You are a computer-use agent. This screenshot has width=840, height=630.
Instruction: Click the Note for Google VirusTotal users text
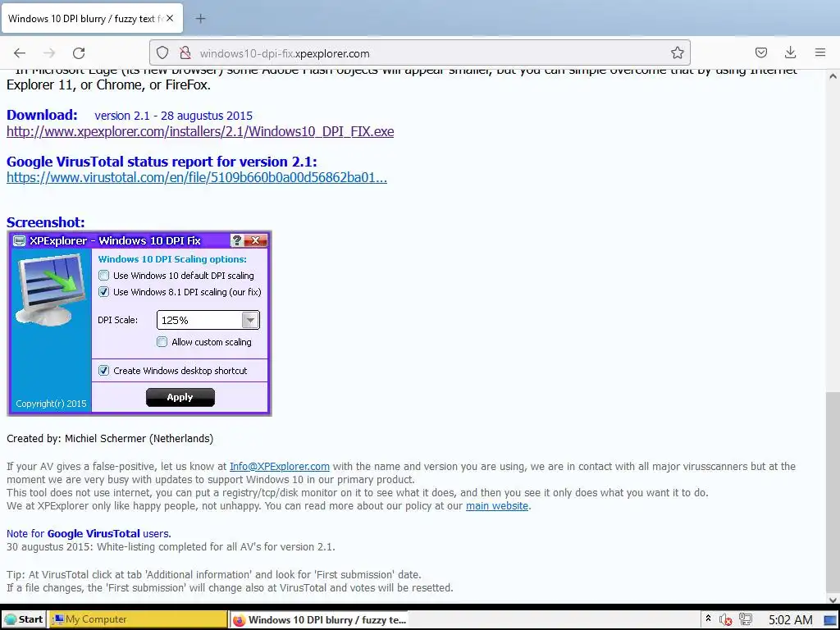(89, 533)
